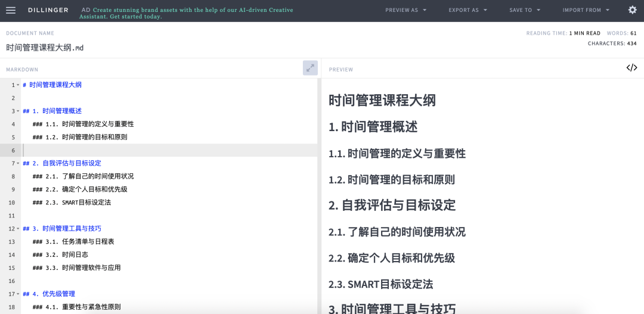Image resolution: width=644 pixels, height=314 pixels.
Task: Click the DILLINGER logo link
Action: pos(48,10)
